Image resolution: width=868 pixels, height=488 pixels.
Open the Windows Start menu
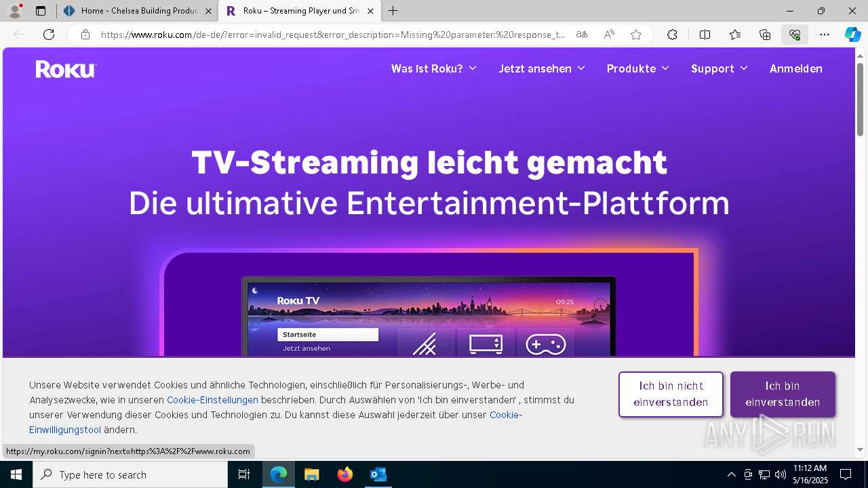click(16, 474)
